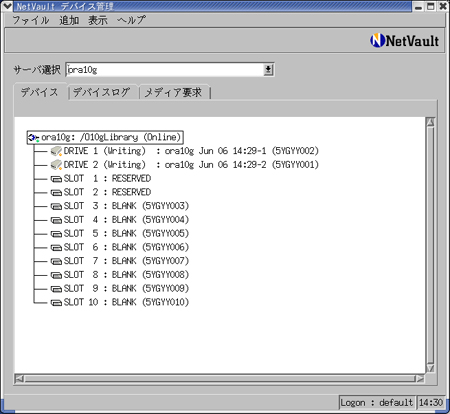Select DRIVE 1 (Writing) row text

click(191, 151)
